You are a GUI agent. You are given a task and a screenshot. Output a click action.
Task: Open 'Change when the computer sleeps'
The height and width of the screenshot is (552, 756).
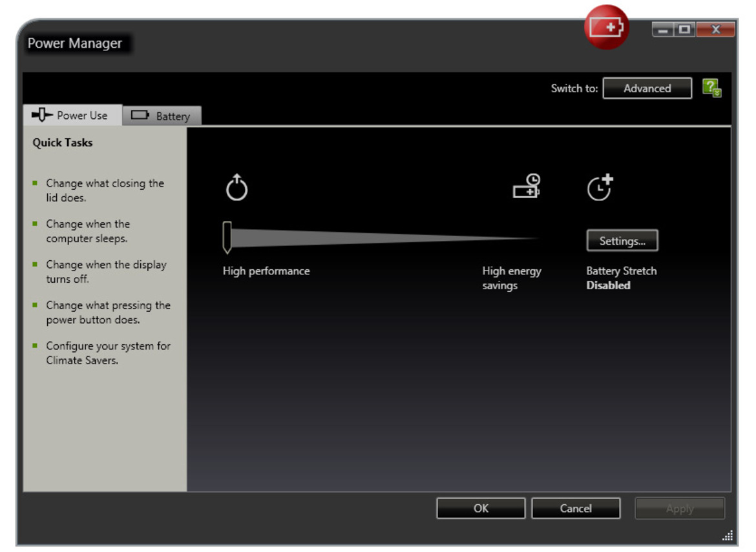(89, 231)
